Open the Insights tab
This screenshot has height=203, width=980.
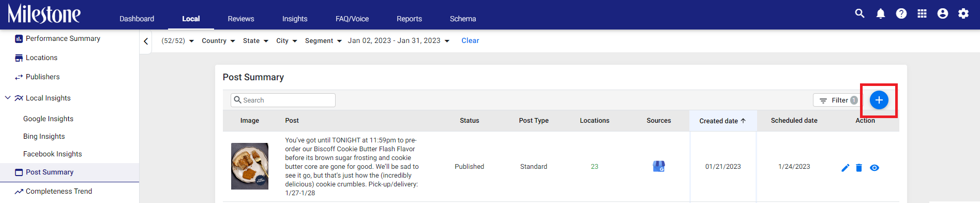[295, 19]
